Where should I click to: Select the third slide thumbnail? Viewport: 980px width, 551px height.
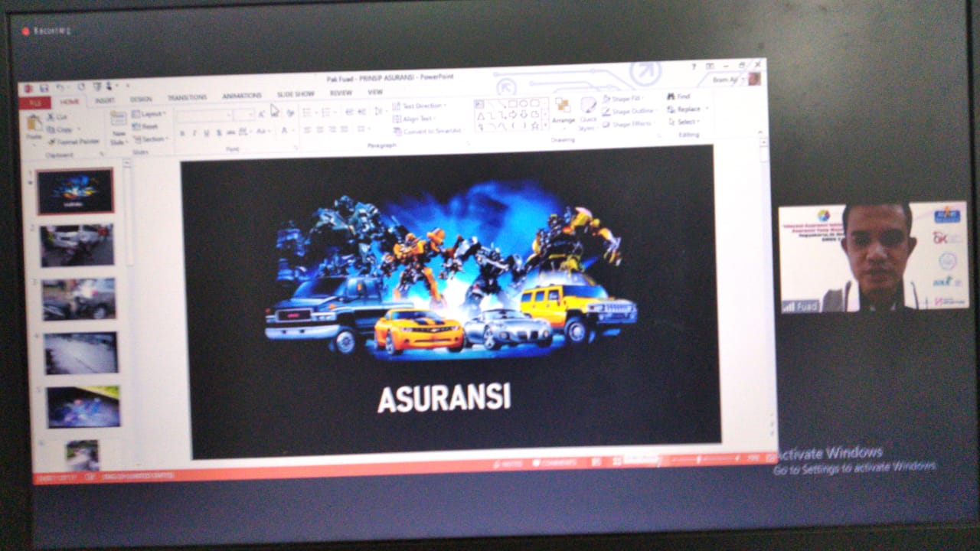79,298
